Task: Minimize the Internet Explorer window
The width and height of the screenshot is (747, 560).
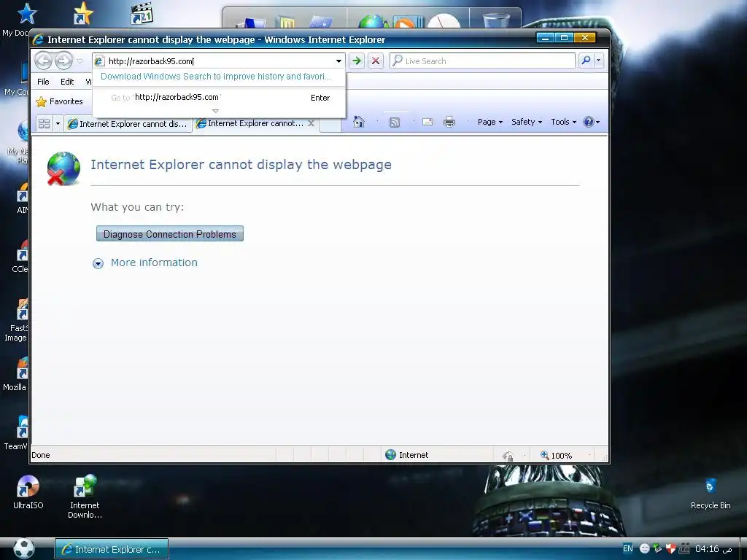Action: (x=545, y=38)
